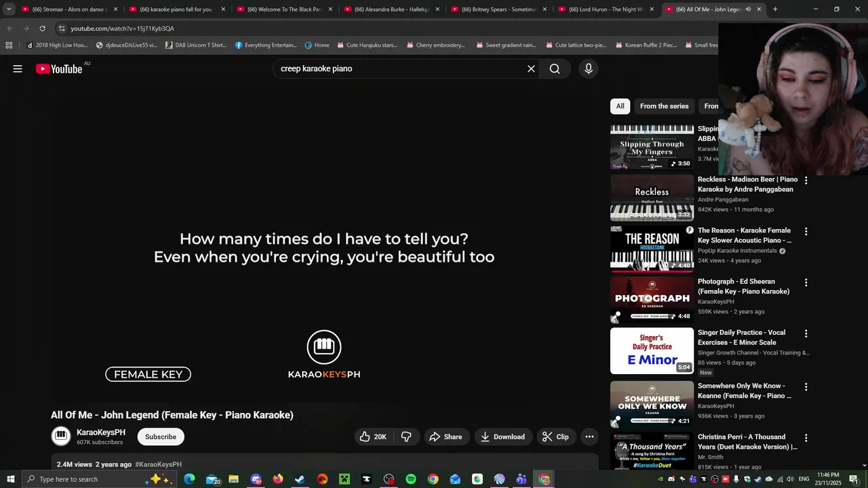Share the All Of Me video
Viewport: 868px width, 488px height.
pyautogui.click(x=446, y=436)
